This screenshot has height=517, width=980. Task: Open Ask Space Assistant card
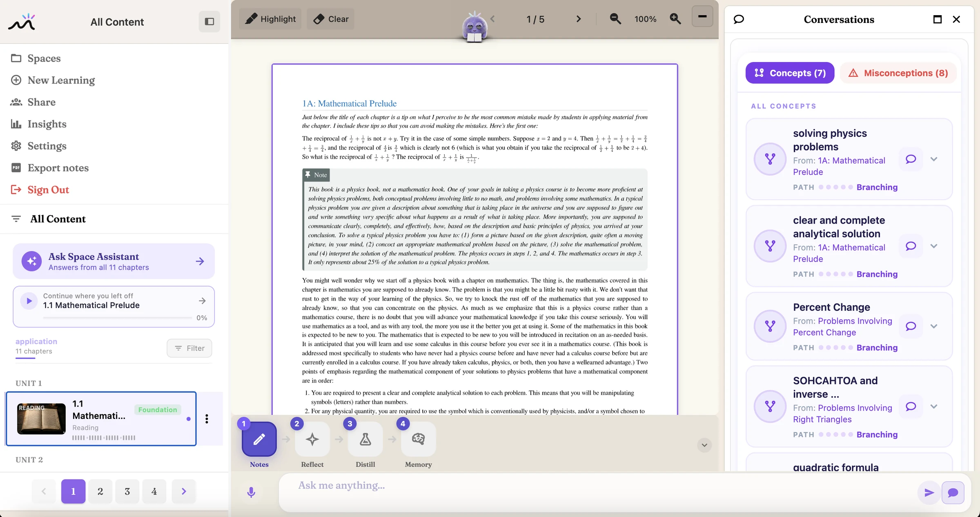[x=114, y=261]
